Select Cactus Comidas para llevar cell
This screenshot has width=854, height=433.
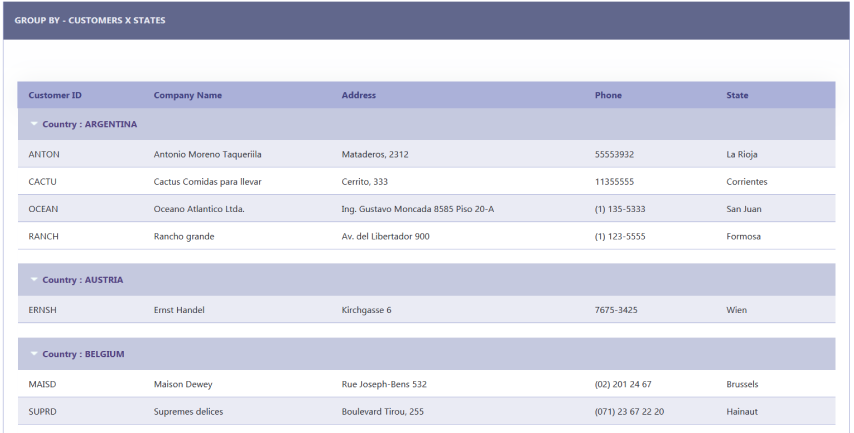pyautogui.click(x=207, y=182)
